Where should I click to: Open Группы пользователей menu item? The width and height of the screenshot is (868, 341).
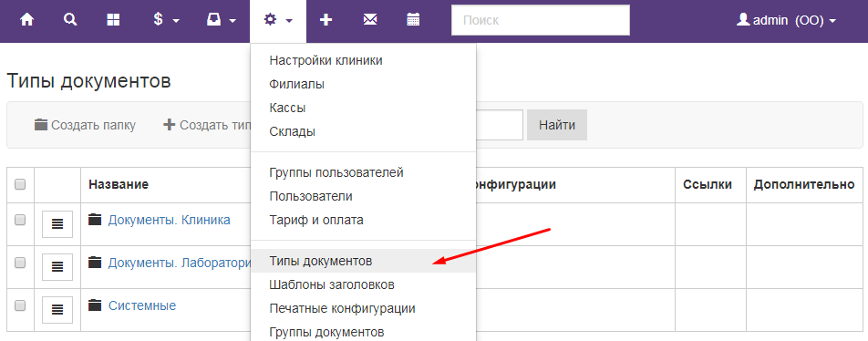point(363,172)
